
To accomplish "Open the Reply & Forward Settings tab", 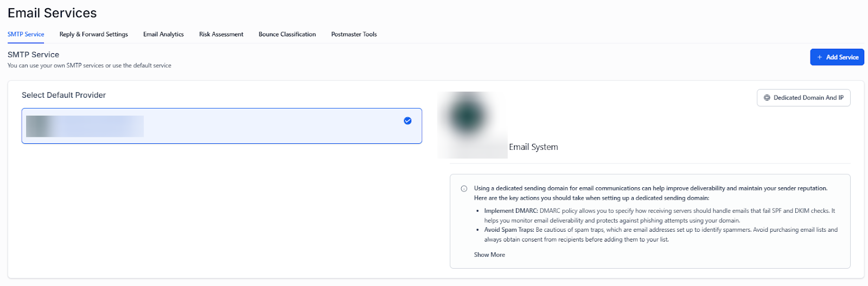I will click(x=93, y=34).
